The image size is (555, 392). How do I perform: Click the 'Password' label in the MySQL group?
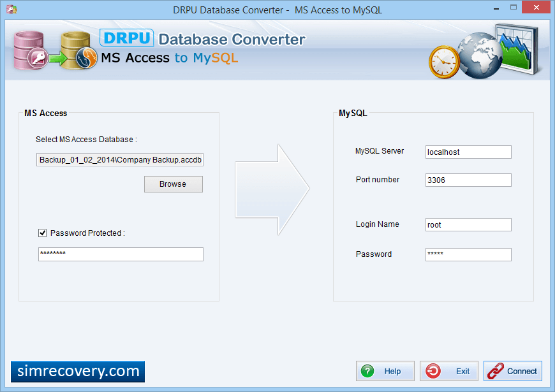point(374,254)
